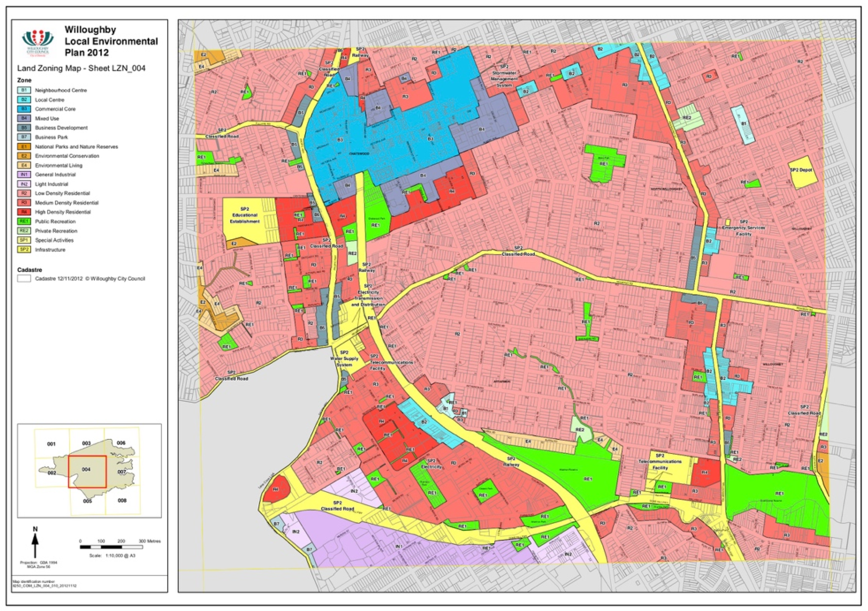
Task: Click the R4 High Density Residential swatch
Action: (x=24, y=212)
